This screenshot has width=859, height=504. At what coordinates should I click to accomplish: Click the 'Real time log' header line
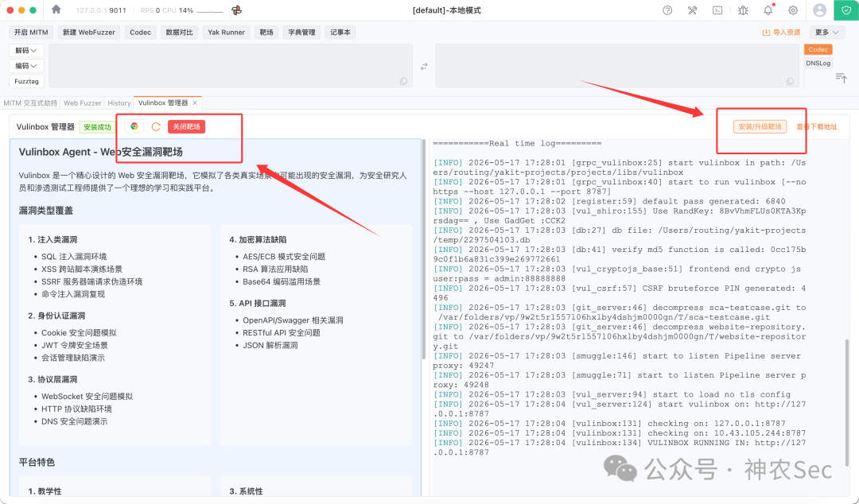coord(517,144)
